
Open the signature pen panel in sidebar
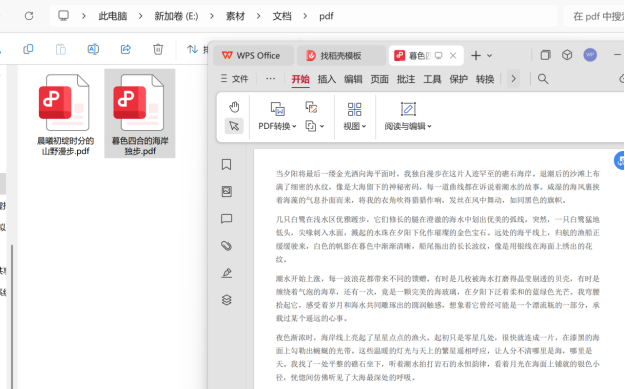point(226,273)
